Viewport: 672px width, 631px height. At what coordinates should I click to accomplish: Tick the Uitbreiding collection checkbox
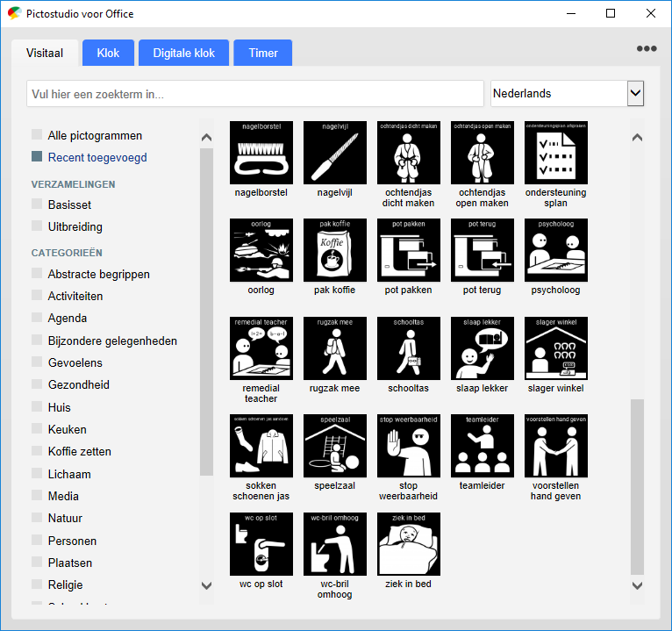pyautogui.click(x=37, y=226)
